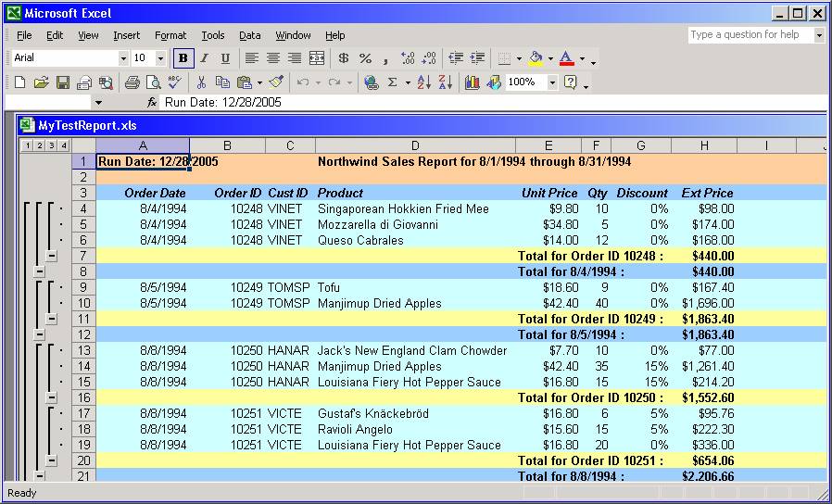Screen dimensions: 832x504
Task: Open Print Preview from the toolbar
Action: coord(154,82)
